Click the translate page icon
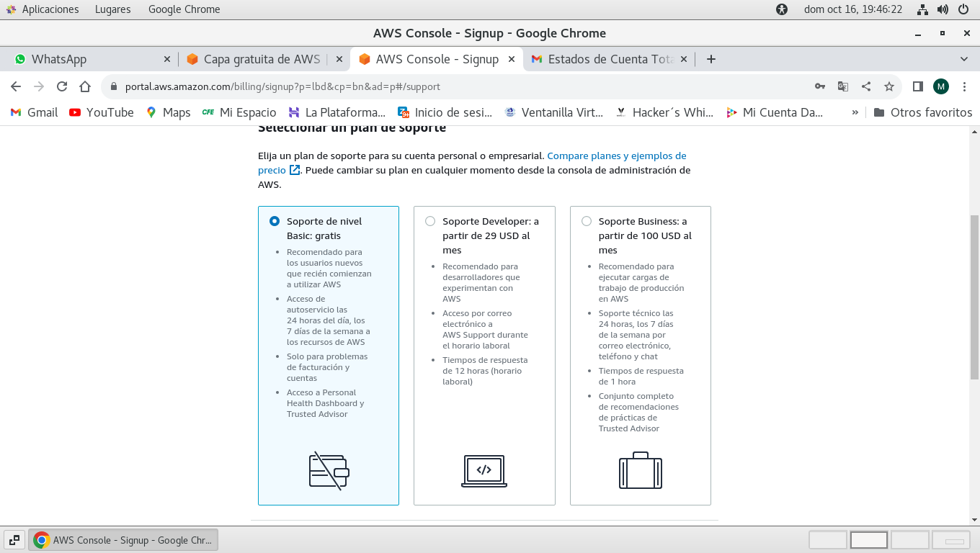 point(842,86)
